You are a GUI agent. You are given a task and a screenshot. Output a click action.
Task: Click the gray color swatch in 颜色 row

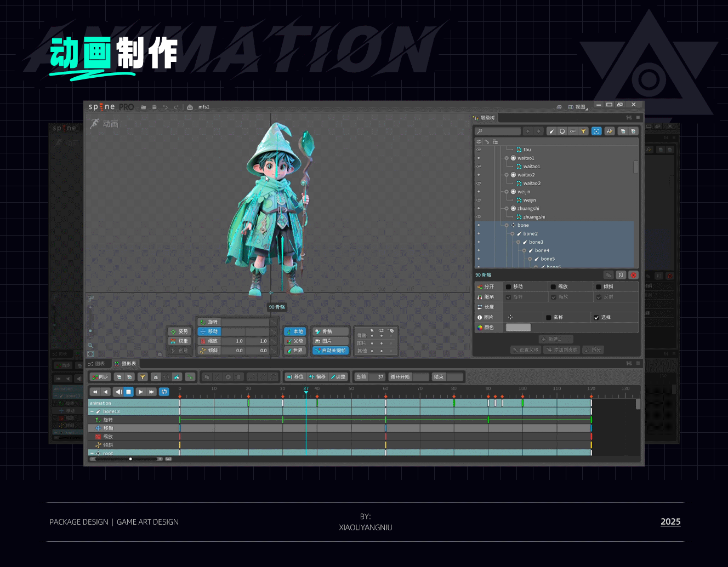(518, 328)
